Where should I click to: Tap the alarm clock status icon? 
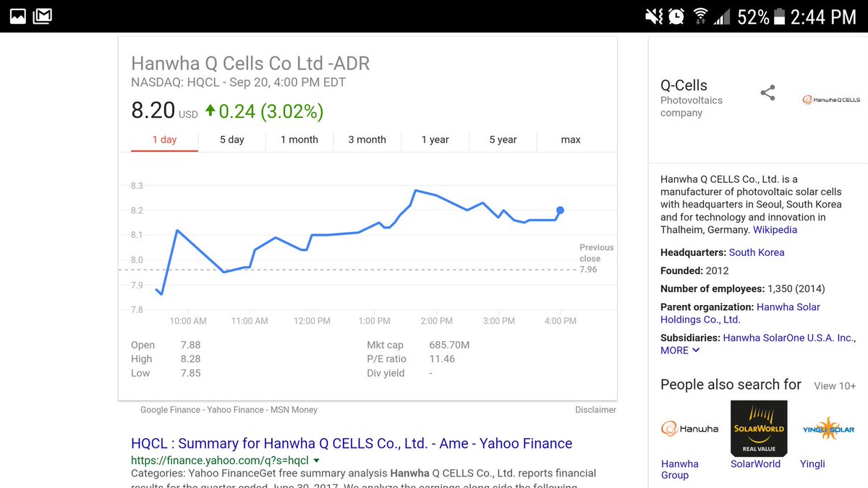[x=677, y=16]
